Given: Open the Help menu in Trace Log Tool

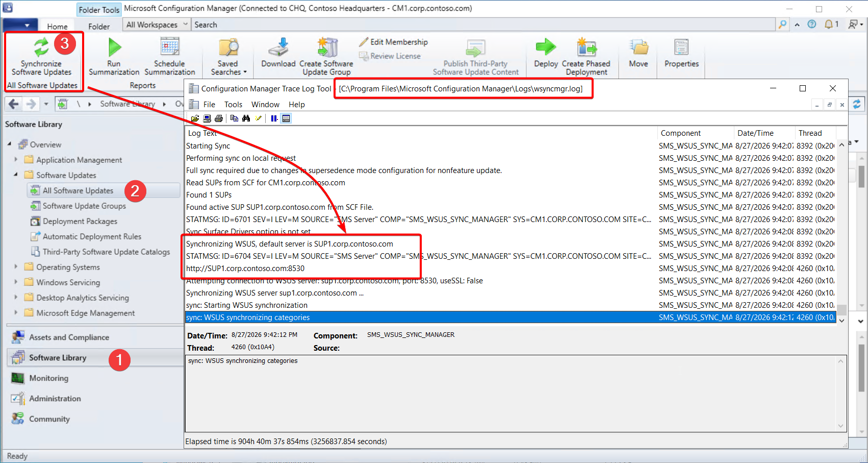Looking at the screenshot, I should click(296, 105).
